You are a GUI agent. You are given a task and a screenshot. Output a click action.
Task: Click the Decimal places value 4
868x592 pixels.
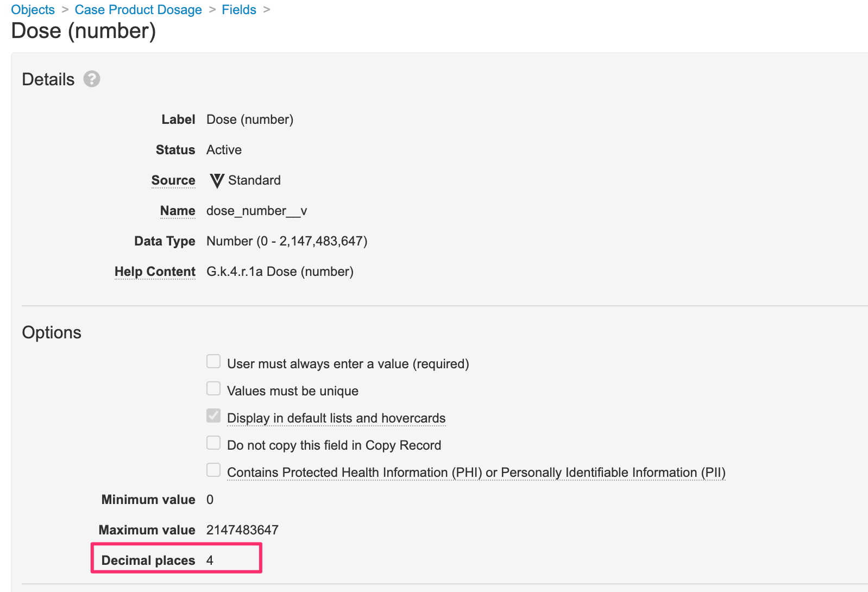point(210,560)
